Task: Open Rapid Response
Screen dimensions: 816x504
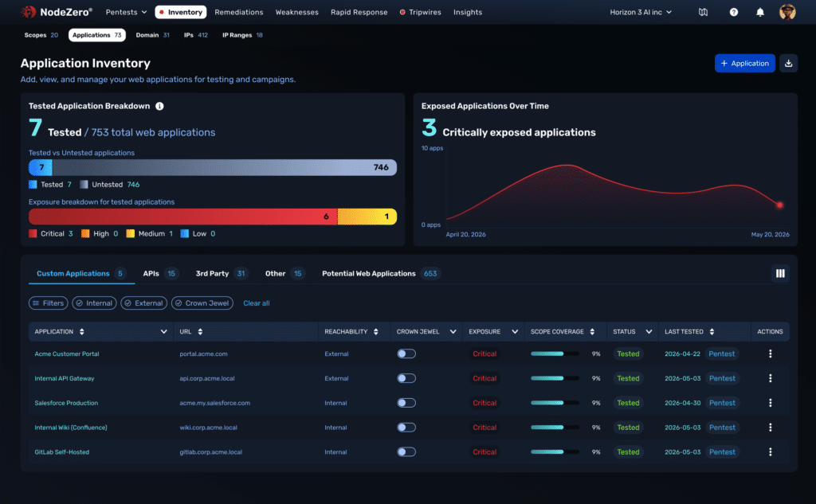Action: point(359,12)
